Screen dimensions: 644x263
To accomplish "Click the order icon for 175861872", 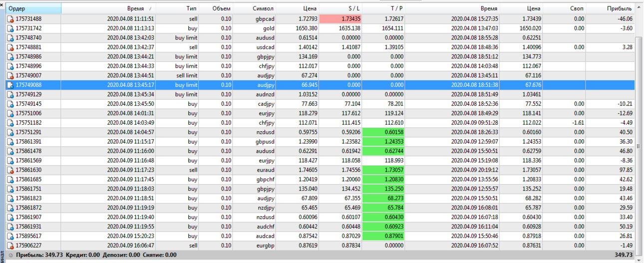I will point(10,208).
